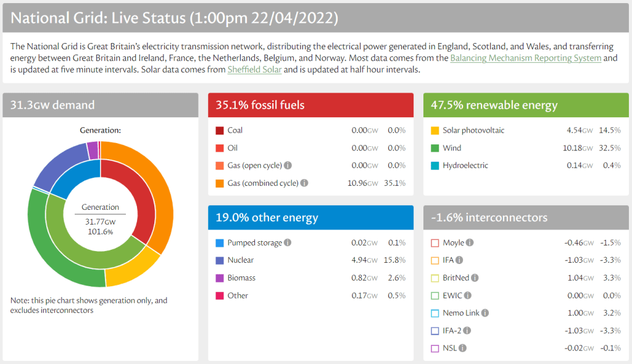Click the Wind green legend swatch
This screenshot has height=364, width=632.
tap(434, 148)
